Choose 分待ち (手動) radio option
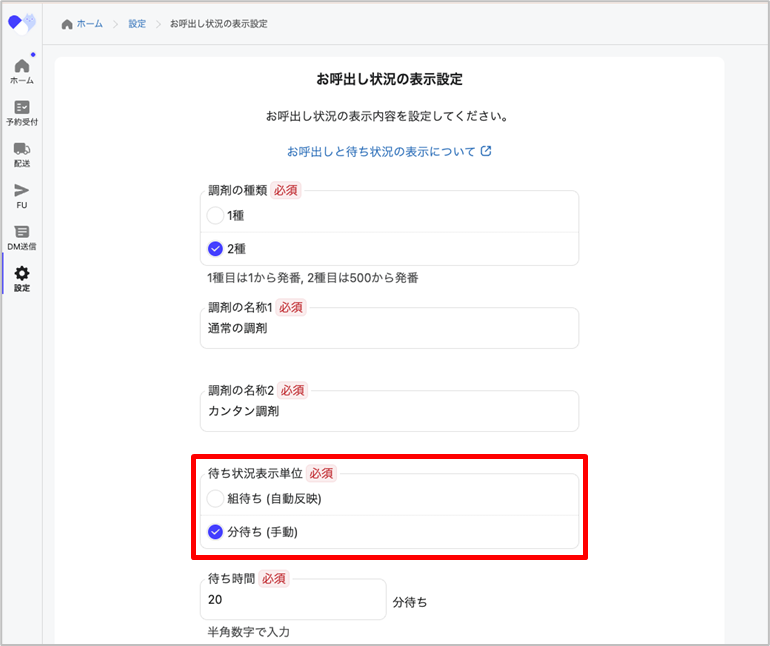770x646 pixels. click(215, 532)
